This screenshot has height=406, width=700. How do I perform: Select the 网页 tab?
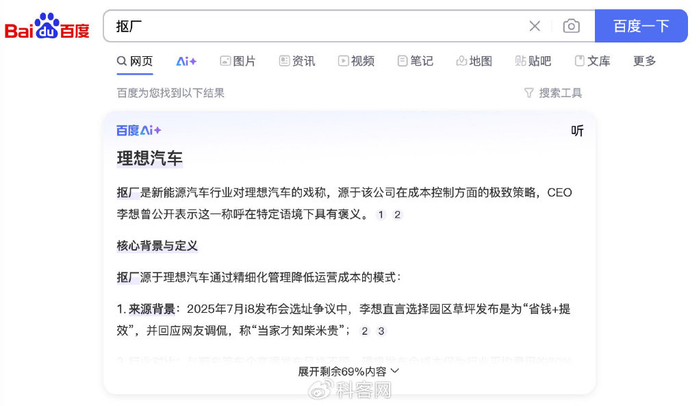pos(135,61)
